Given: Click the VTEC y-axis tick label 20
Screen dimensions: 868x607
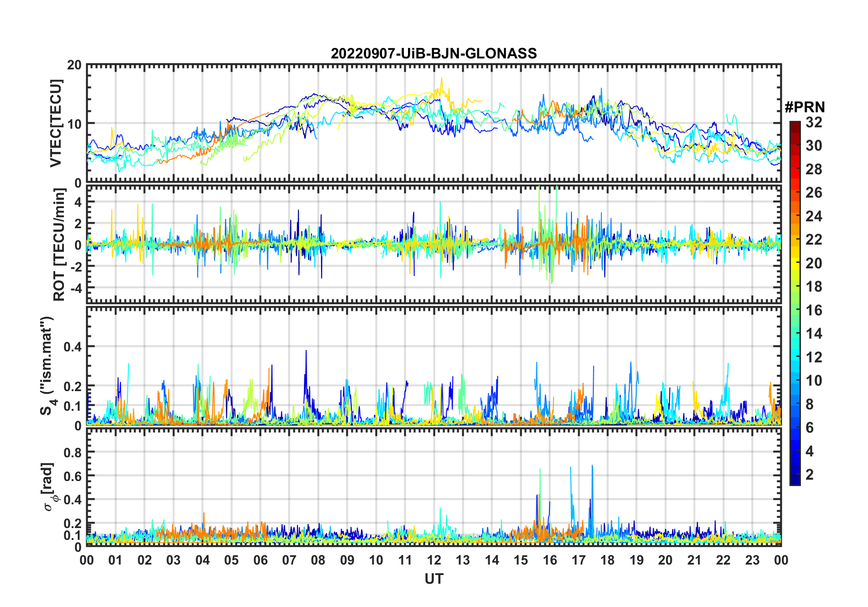Looking at the screenshot, I should (x=74, y=65).
